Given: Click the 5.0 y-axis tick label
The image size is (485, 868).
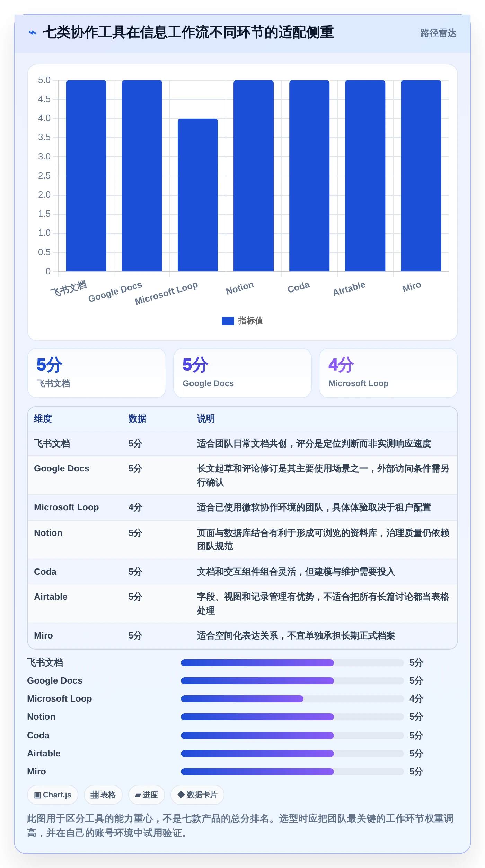Looking at the screenshot, I should [44, 80].
